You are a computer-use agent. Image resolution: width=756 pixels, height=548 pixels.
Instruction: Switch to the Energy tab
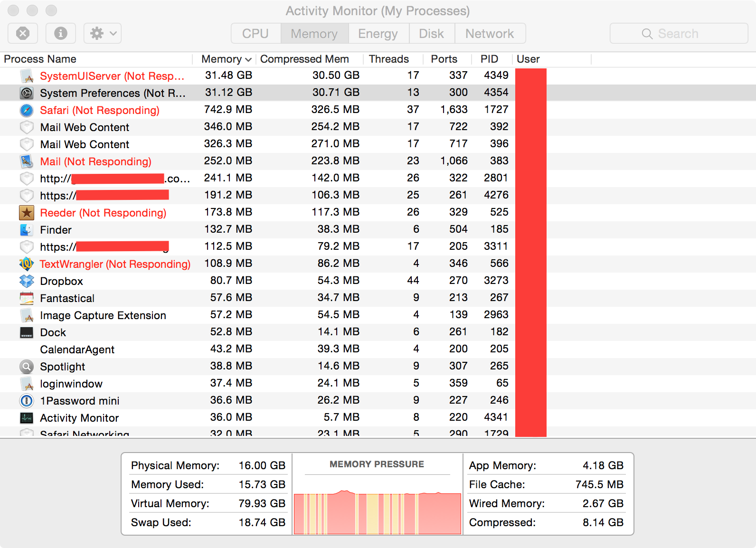(x=378, y=33)
